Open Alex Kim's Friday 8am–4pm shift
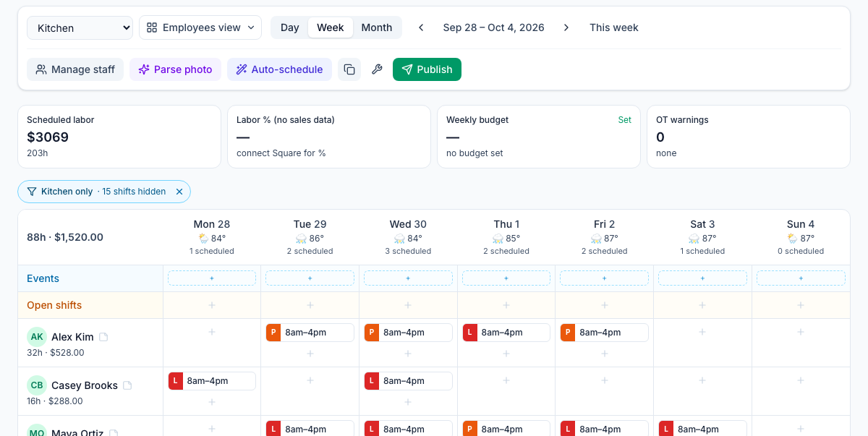The width and height of the screenshot is (868, 436). [x=605, y=333]
